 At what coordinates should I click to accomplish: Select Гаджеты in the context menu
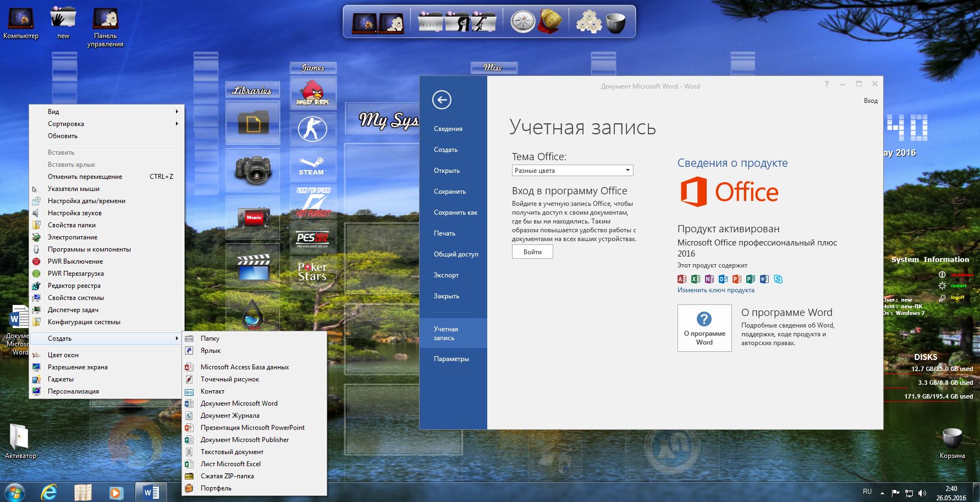click(107, 379)
